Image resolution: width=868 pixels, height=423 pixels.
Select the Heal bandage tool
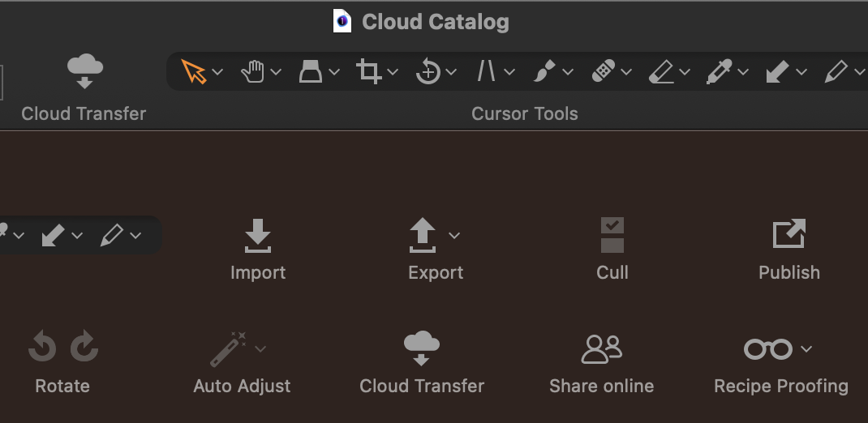point(603,72)
